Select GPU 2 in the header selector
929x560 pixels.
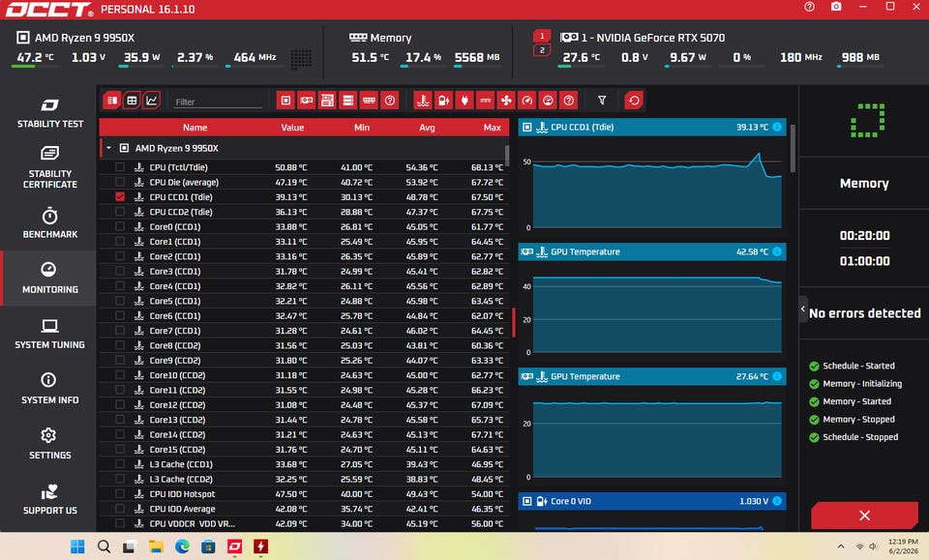[542, 50]
